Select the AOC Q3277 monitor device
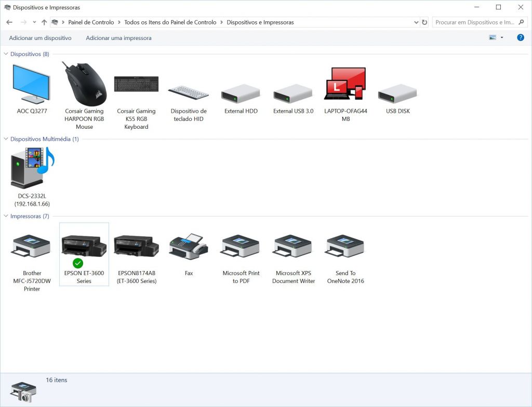The height and width of the screenshot is (407, 532). (x=32, y=89)
